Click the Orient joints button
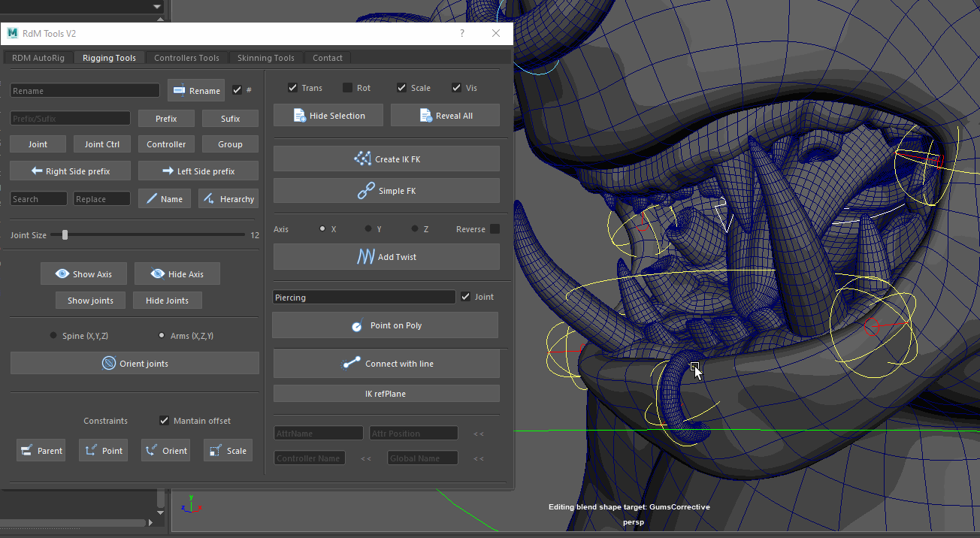 [135, 364]
